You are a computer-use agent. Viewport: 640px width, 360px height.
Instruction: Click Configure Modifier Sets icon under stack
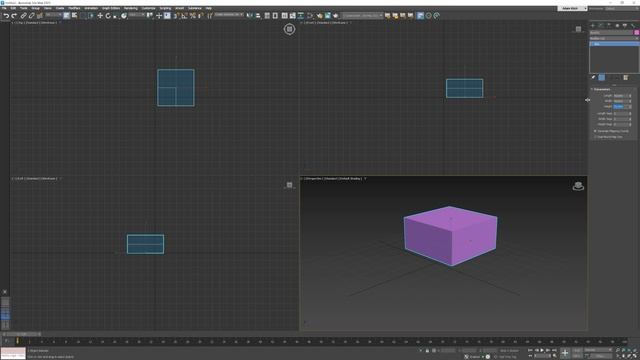tap(626, 78)
